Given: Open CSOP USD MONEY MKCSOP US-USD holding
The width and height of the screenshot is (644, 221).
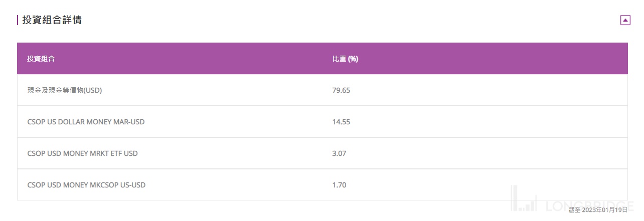Looking at the screenshot, I should tap(86, 185).
